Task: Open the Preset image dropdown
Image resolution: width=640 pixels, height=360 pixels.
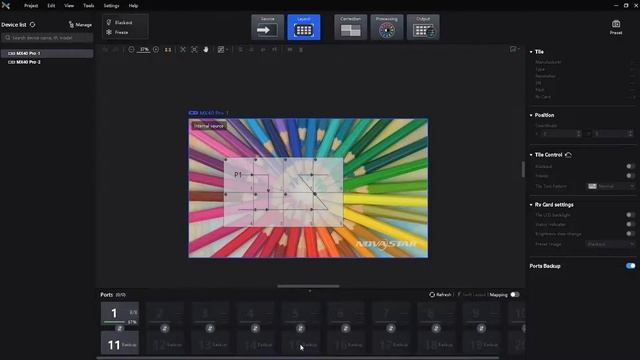Action: tap(611, 244)
